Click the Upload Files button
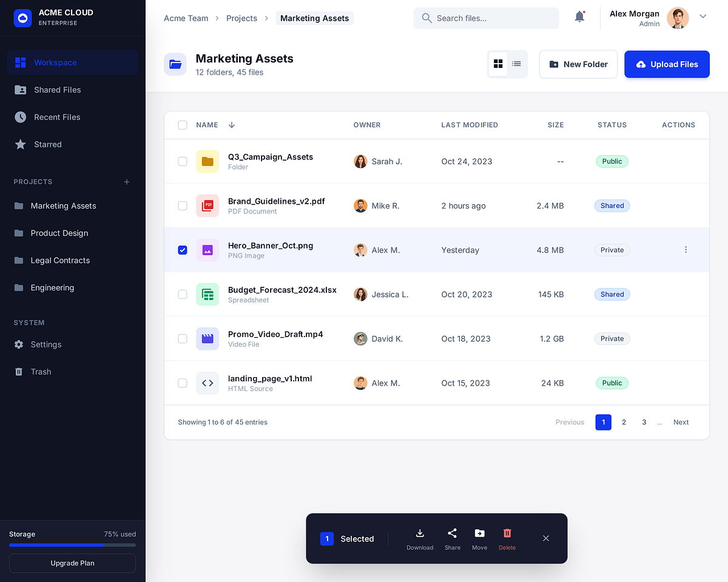The image size is (728, 582). pyautogui.click(x=667, y=64)
